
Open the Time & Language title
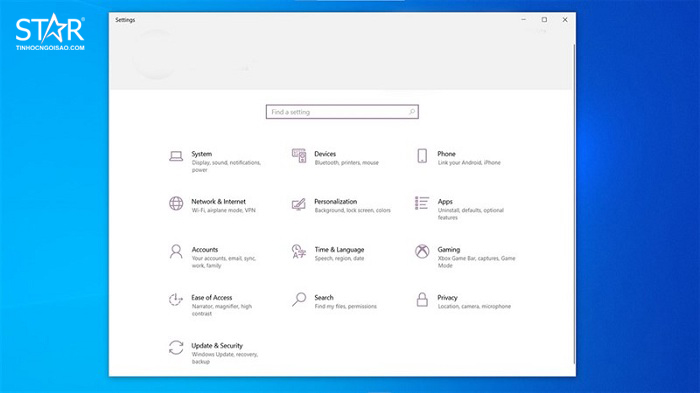(x=339, y=250)
